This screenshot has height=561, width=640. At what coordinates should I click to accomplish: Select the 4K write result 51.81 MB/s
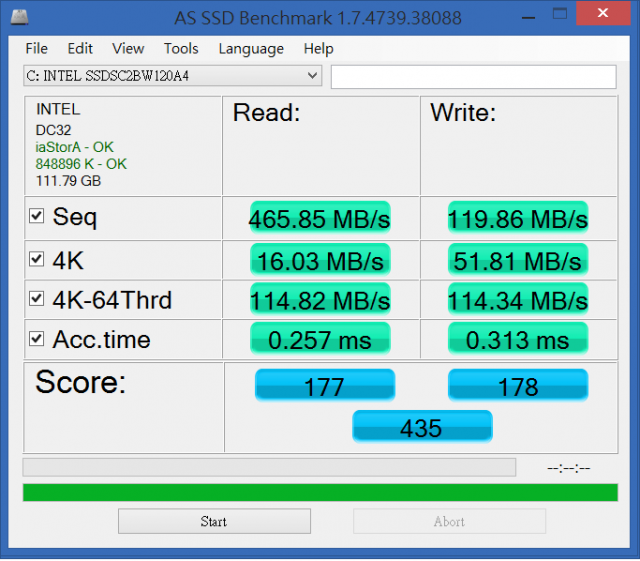(x=518, y=260)
